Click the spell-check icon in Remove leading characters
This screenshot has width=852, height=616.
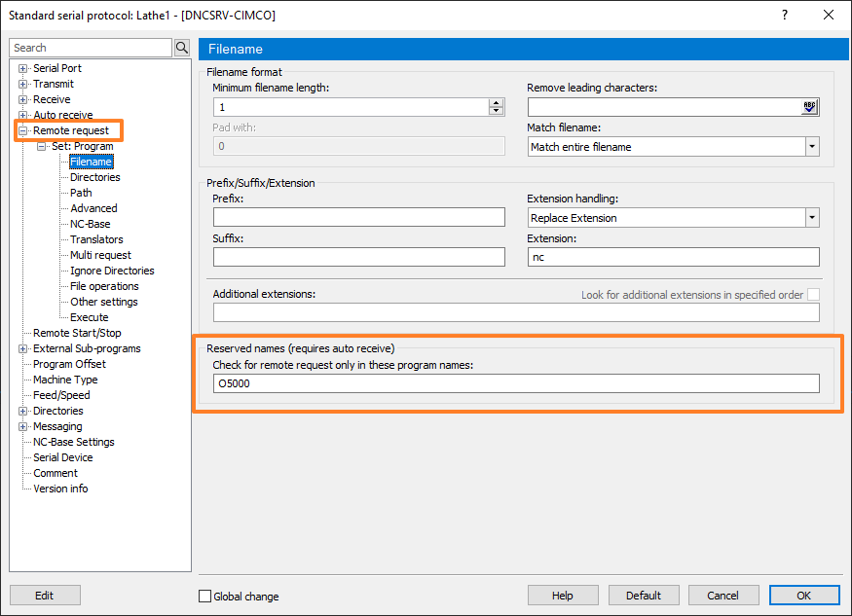[x=809, y=107]
